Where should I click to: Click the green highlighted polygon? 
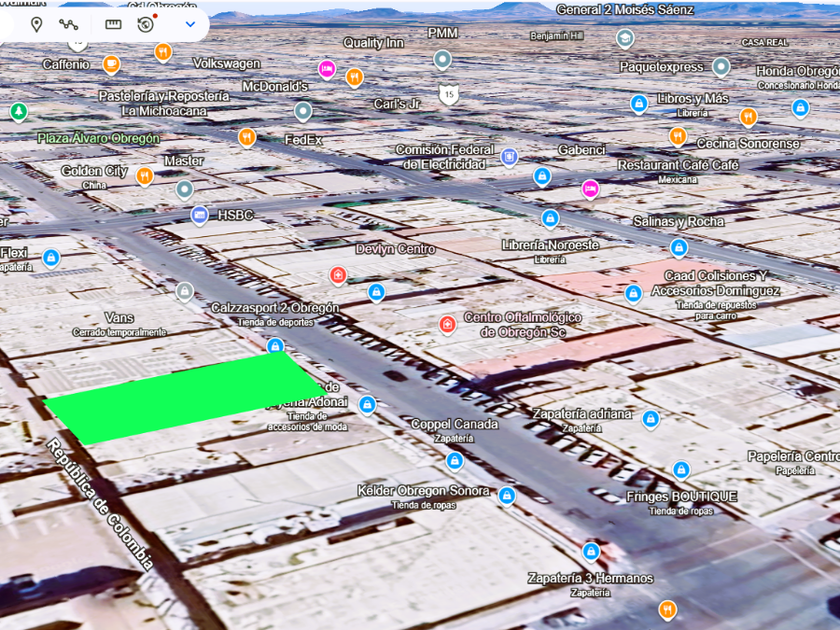(x=180, y=400)
